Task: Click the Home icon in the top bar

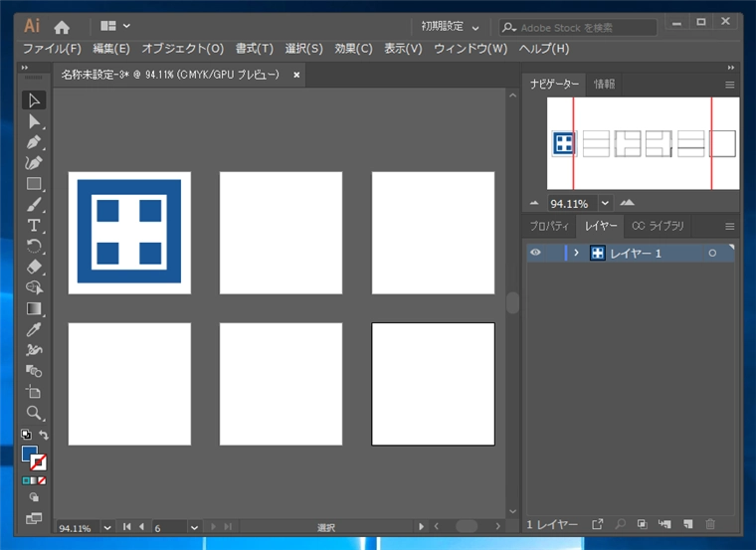Action: (x=62, y=27)
